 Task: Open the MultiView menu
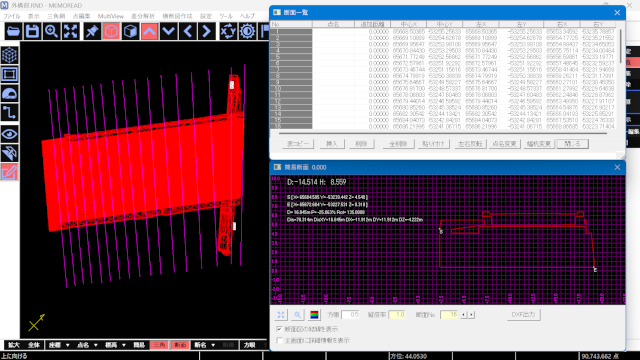point(111,16)
